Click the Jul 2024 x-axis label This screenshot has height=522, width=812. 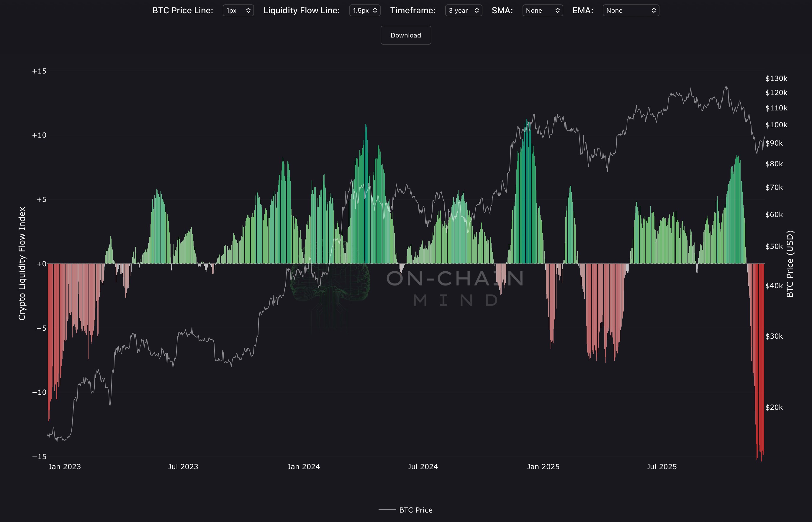[423, 467]
